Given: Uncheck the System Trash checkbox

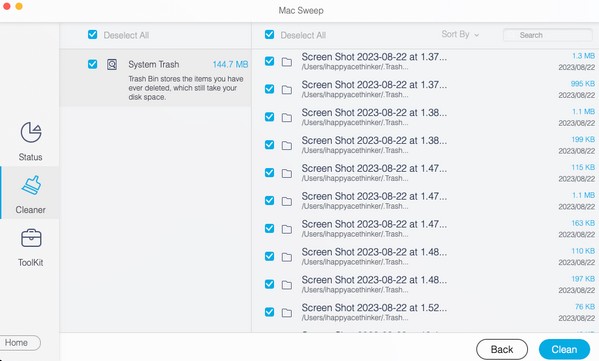Looking at the screenshot, I should 92,64.
